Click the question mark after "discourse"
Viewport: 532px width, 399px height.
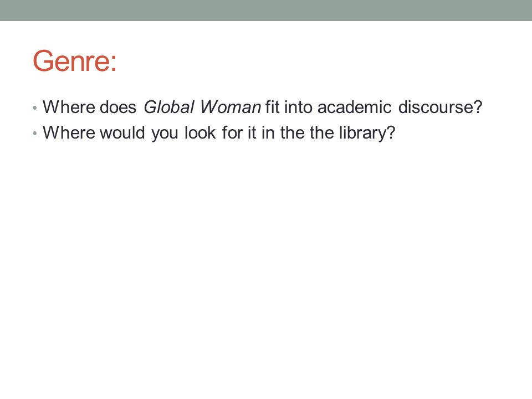click(478, 107)
